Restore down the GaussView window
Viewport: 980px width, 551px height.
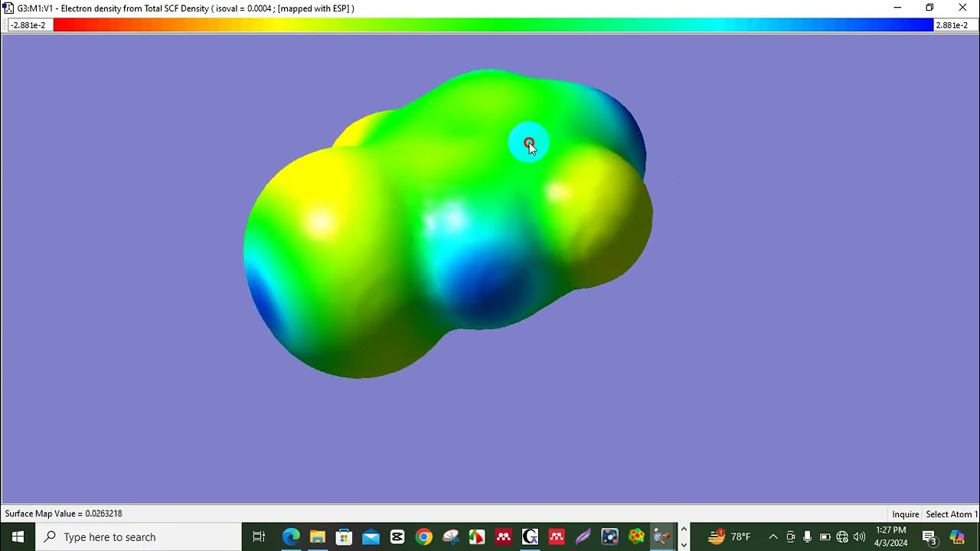[929, 8]
